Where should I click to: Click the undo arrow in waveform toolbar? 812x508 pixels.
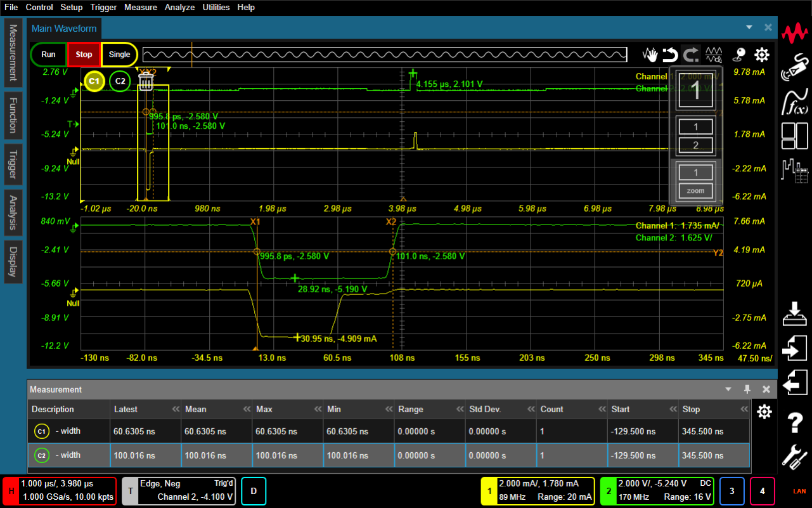click(x=670, y=55)
